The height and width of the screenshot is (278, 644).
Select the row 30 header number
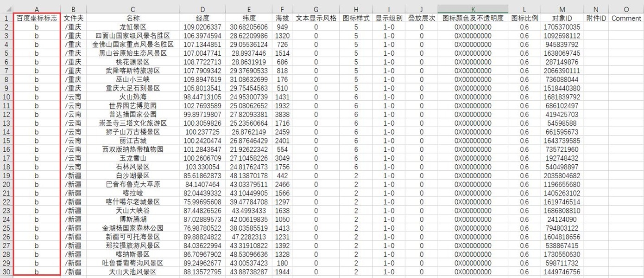click(x=6, y=272)
